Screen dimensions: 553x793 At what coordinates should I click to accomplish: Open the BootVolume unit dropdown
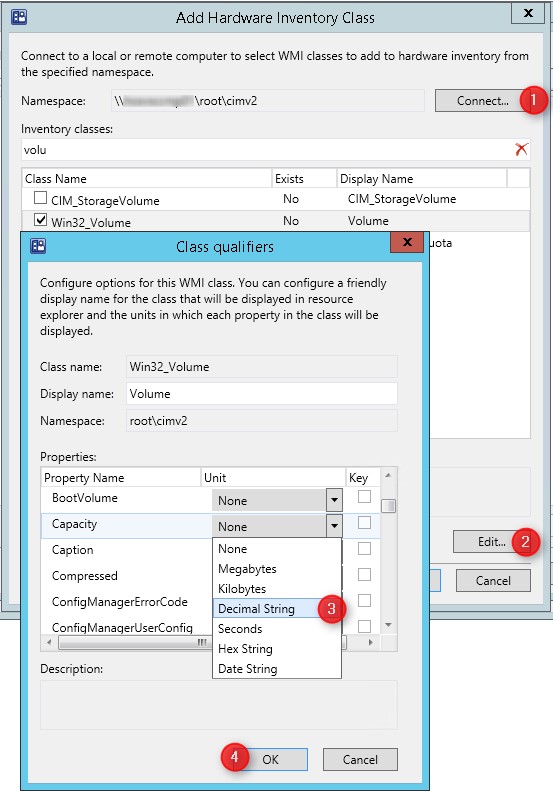(x=334, y=501)
